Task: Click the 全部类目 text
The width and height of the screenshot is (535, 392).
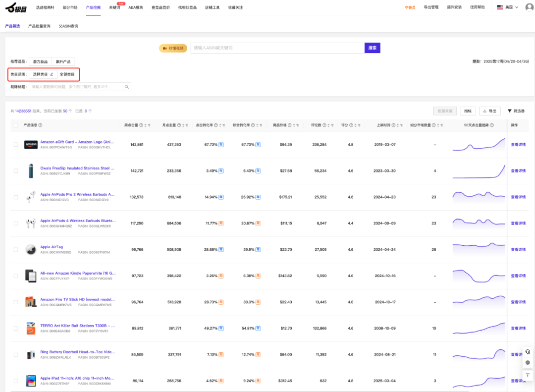Action: [x=67, y=74]
